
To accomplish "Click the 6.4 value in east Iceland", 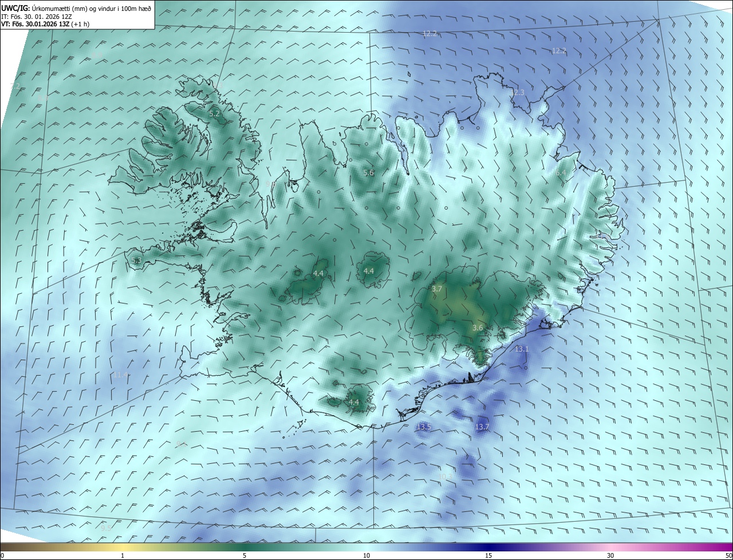I will pyautogui.click(x=560, y=172).
